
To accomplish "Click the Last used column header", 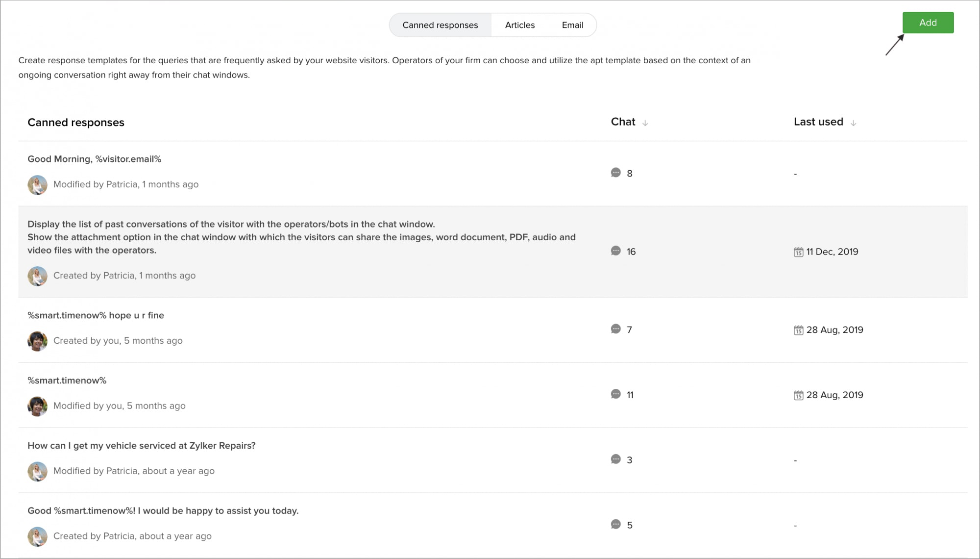I will coord(818,122).
